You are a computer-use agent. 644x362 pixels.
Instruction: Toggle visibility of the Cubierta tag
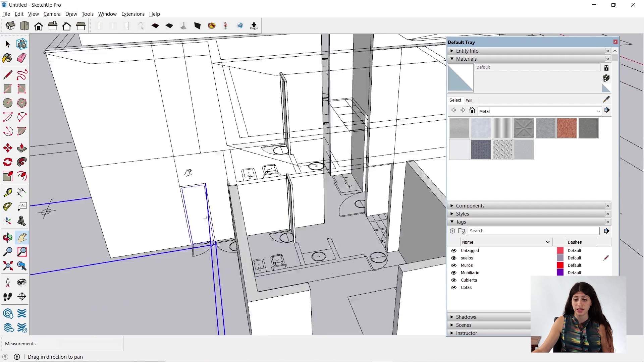pos(454,280)
